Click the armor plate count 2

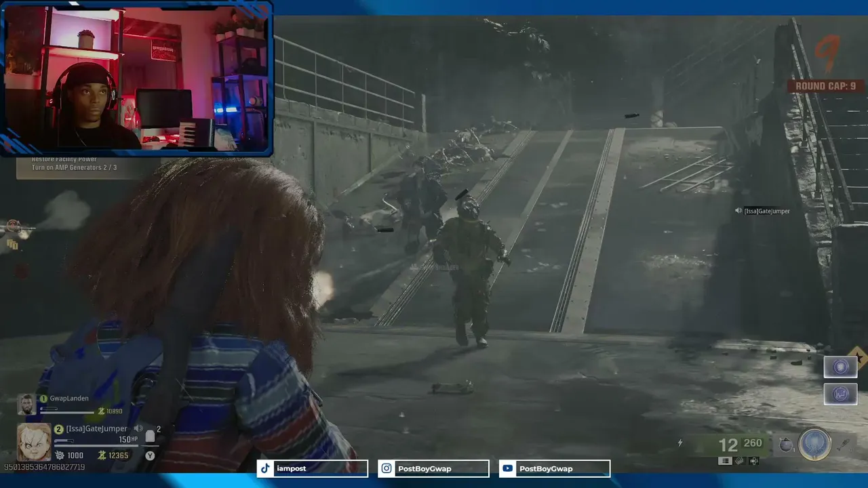[x=159, y=429]
